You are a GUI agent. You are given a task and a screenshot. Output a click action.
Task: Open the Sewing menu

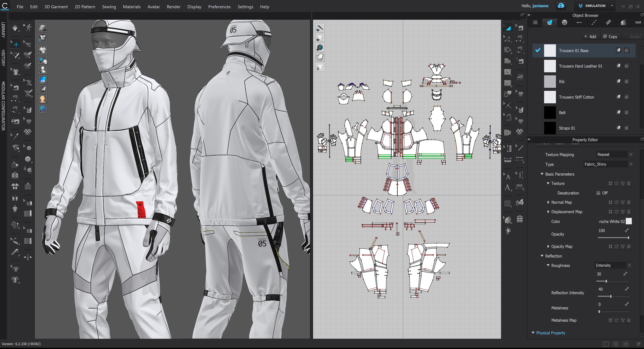pos(109,7)
